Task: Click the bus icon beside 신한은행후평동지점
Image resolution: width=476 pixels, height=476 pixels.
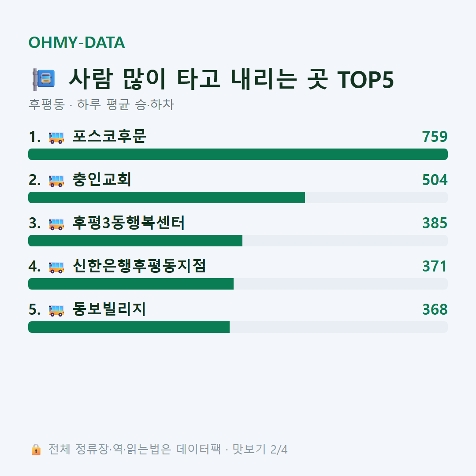Action: coord(56,267)
